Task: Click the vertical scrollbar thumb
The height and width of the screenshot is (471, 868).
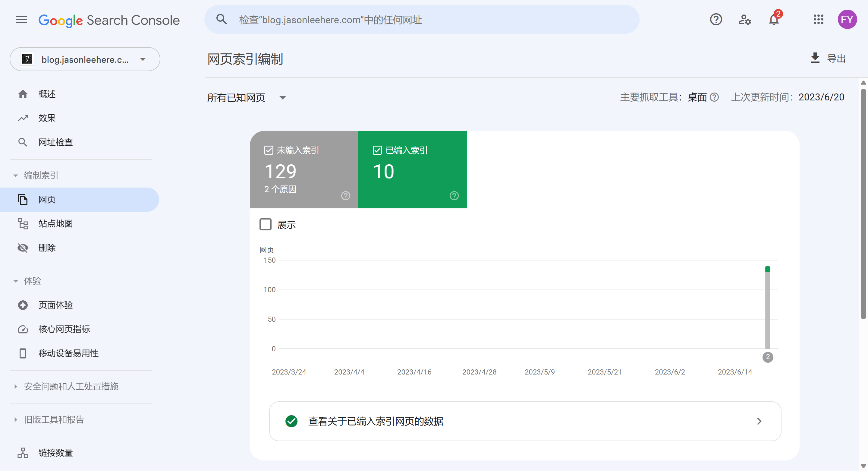Action: click(x=863, y=204)
